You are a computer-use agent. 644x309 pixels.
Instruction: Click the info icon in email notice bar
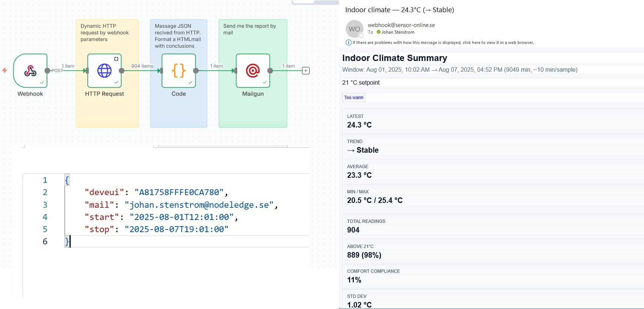348,43
